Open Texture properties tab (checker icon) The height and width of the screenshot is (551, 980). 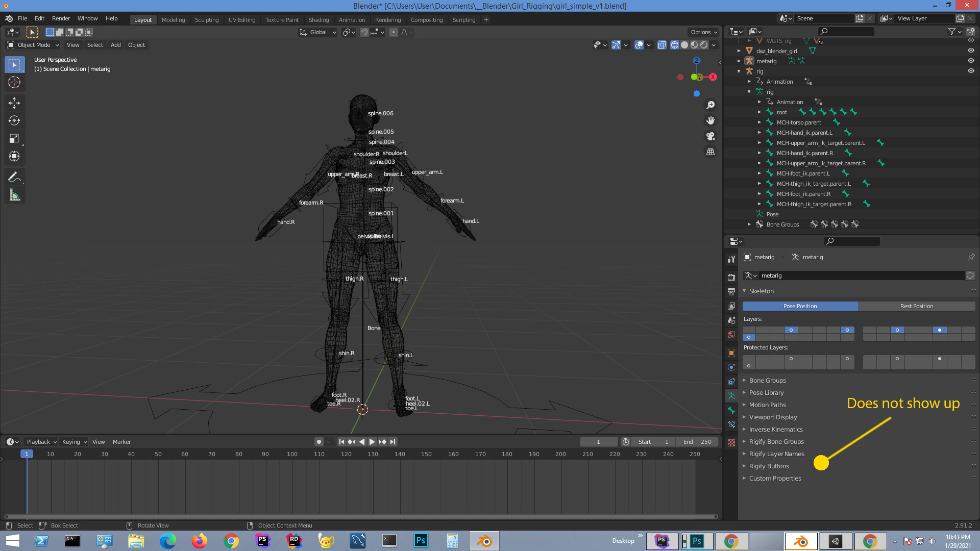pos(731,443)
